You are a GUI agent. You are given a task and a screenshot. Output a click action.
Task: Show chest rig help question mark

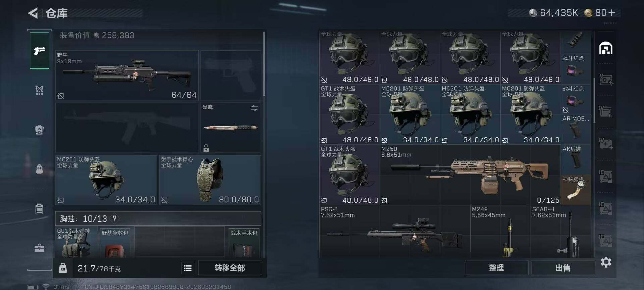tap(115, 219)
